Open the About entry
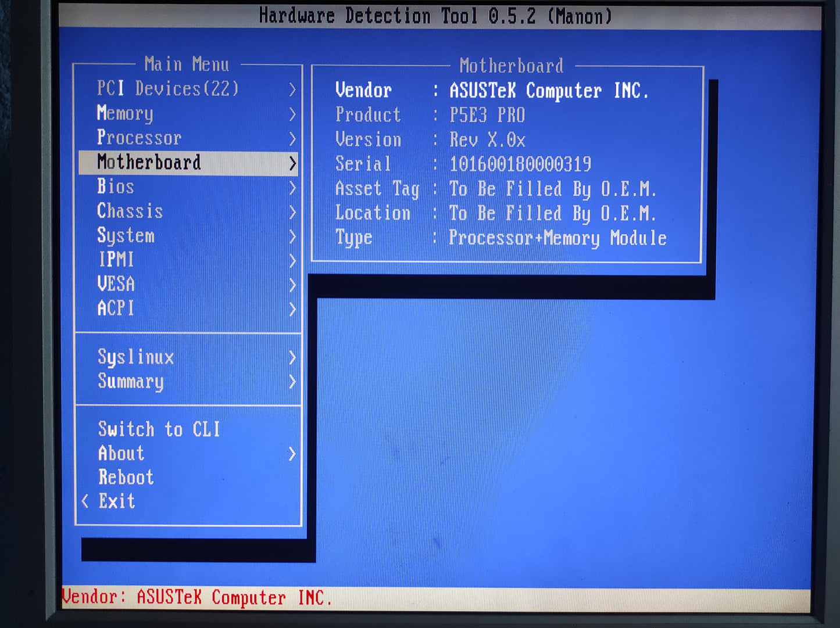This screenshot has width=840, height=628. tap(121, 453)
